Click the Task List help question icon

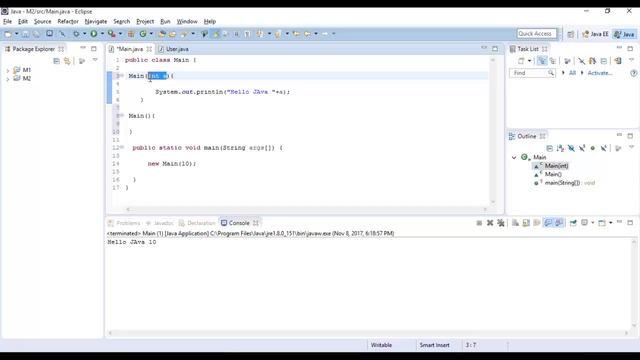coord(633,73)
